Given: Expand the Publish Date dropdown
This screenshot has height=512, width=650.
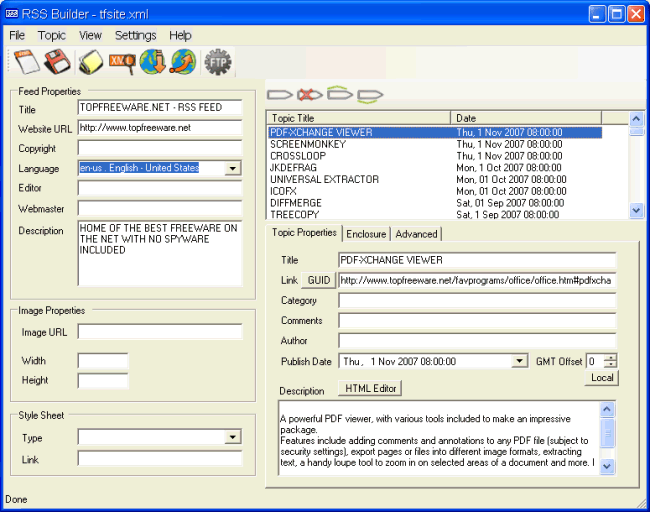Looking at the screenshot, I should coord(519,361).
